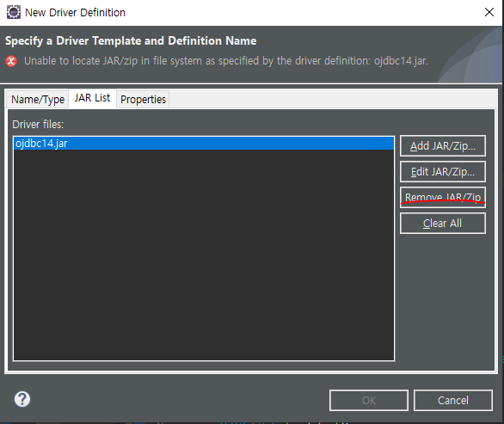Clear All driver files
Image resolution: width=504 pixels, height=424 pixels.
coord(443,223)
